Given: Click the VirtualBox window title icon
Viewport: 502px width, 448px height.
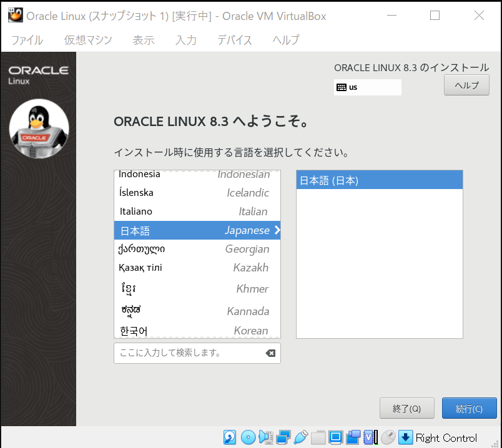Looking at the screenshot, I should 16,15.
